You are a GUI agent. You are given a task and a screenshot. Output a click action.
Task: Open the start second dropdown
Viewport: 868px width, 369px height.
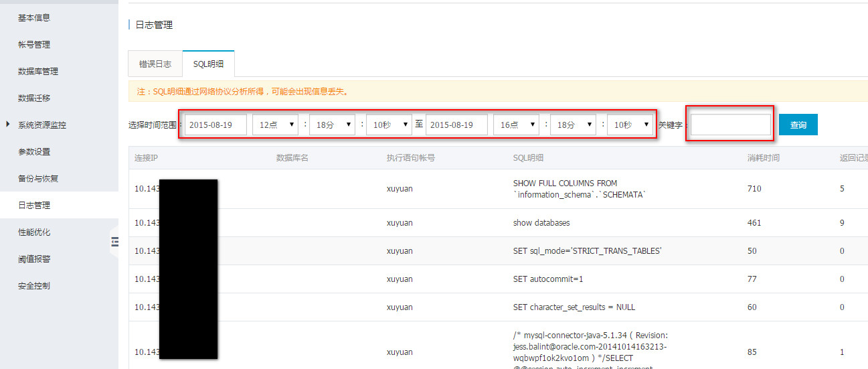point(389,125)
